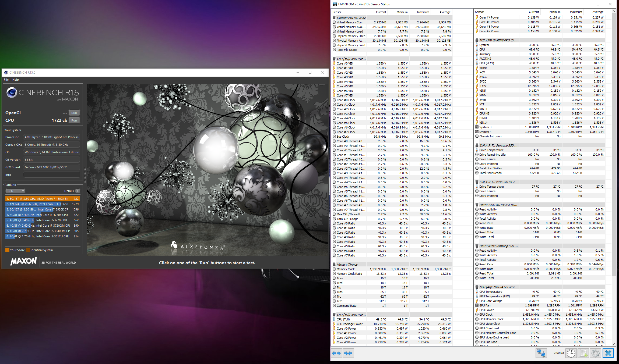Select the Core i5-3317U ranking entry
This screenshot has height=364, width=619.
pyautogui.click(x=43, y=236)
